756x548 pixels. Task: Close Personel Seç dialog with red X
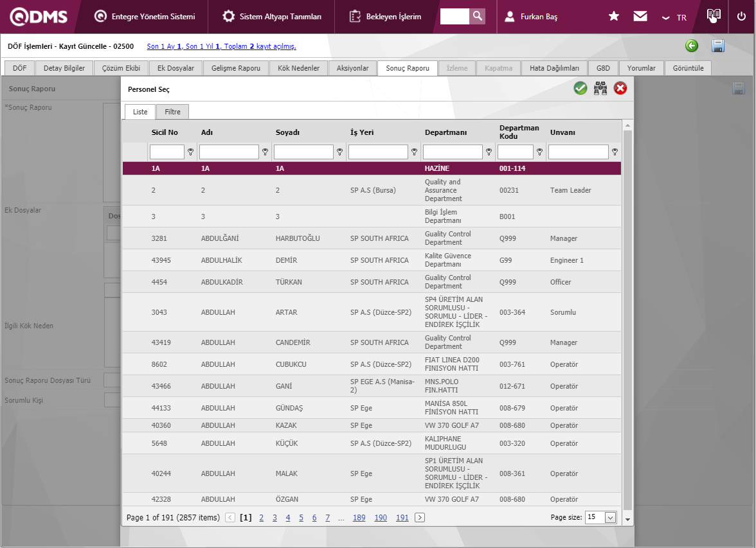tap(620, 89)
